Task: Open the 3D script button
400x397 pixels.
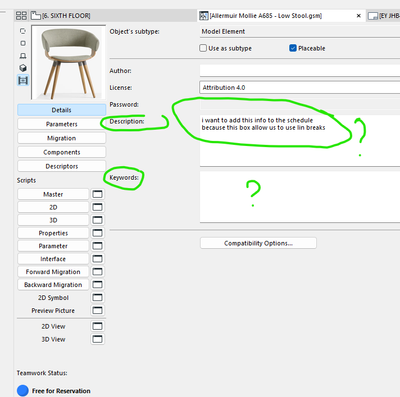Action: click(53, 220)
